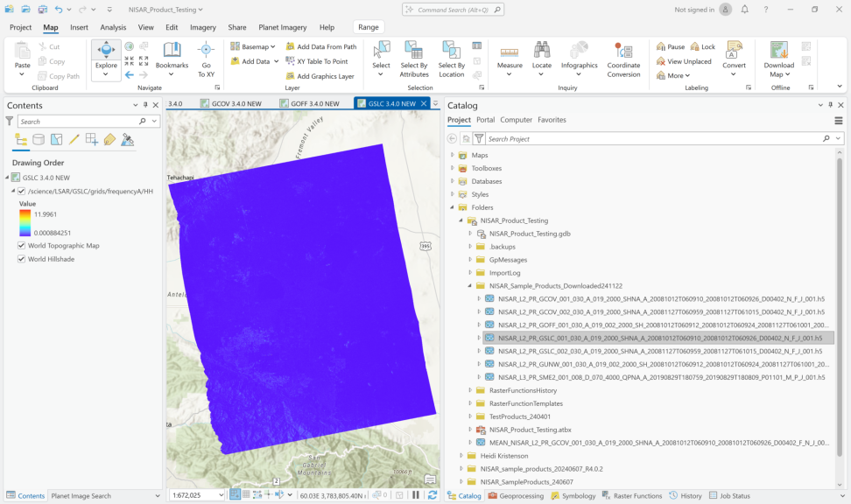Select the NISAR_L3_PR_SME2_001 h5 file
The width and height of the screenshot is (851, 504).
(655, 377)
